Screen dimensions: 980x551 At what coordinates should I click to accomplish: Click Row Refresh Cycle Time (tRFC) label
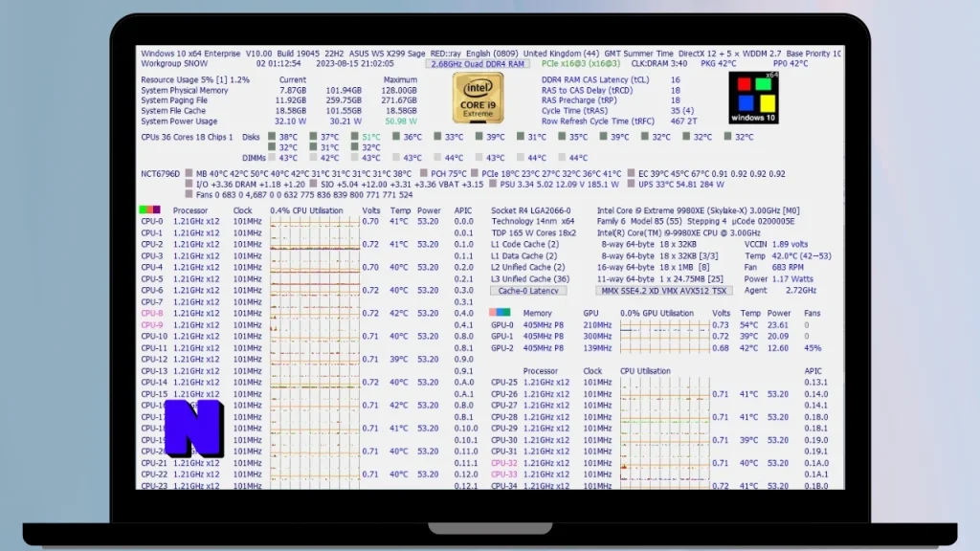[x=597, y=121]
